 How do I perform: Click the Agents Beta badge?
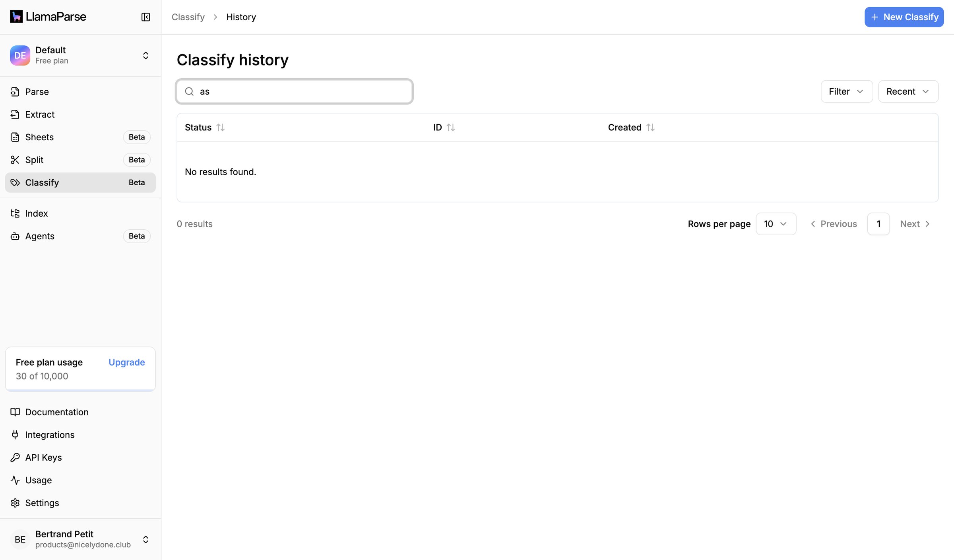(x=137, y=236)
